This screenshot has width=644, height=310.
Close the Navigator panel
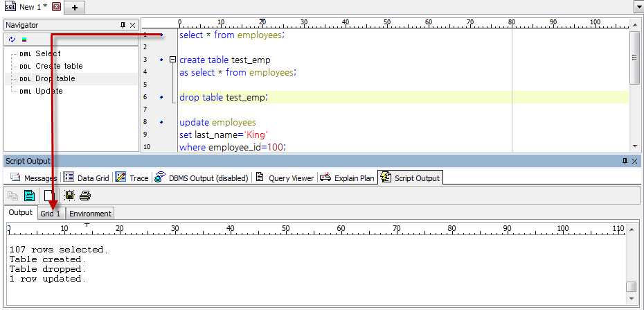(133, 25)
